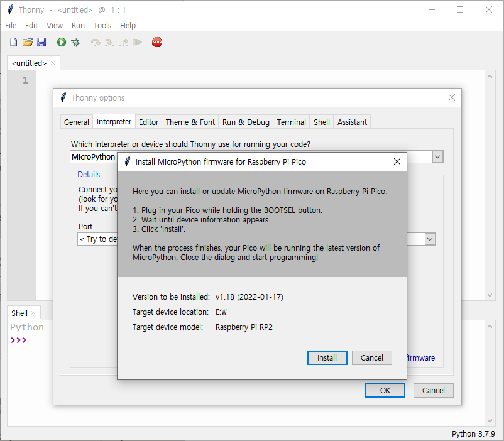Screen dimensions: 504x441
Task: Close the Thonny main window
Action: click(488, 9)
